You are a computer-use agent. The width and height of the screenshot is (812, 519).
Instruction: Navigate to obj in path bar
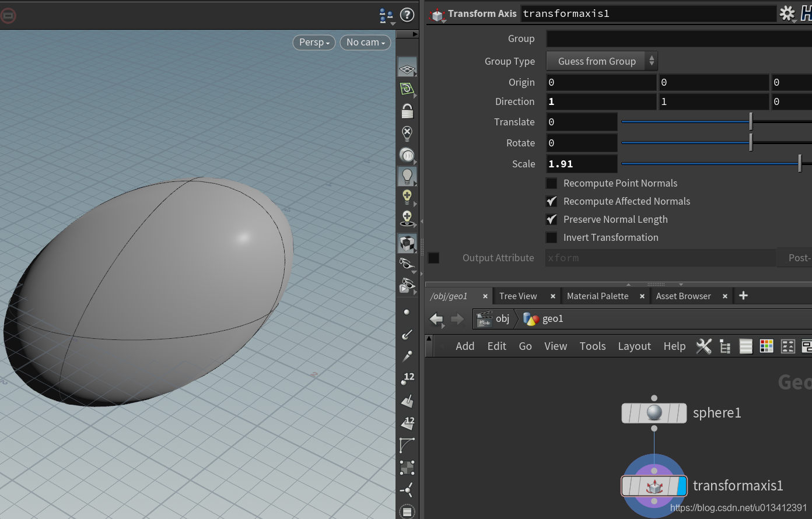[494, 318]
